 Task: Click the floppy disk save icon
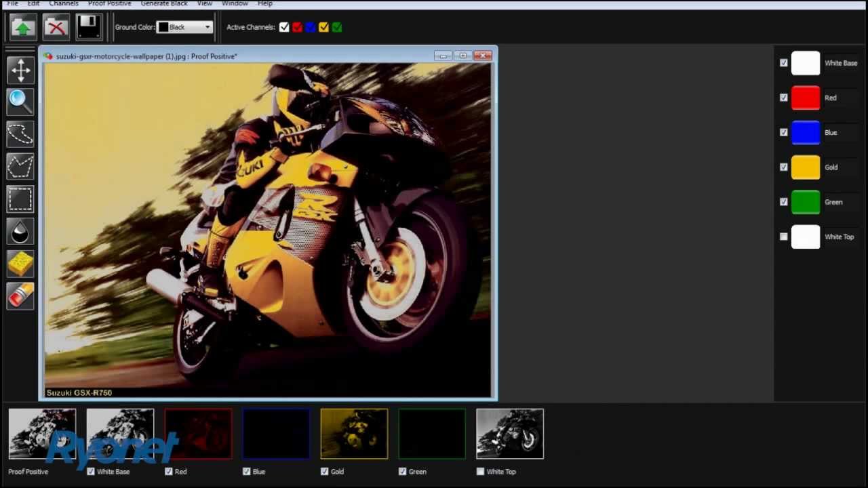89,27
